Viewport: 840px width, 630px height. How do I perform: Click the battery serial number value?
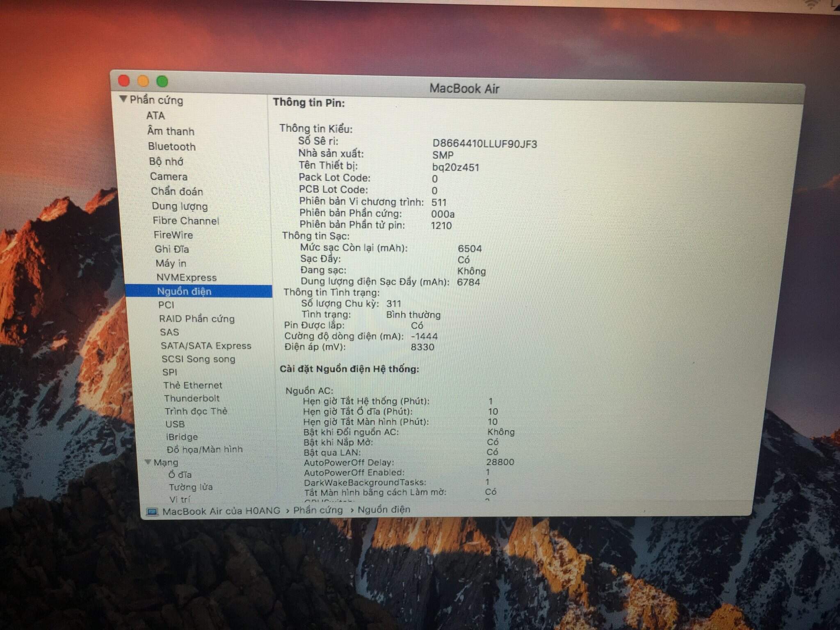[x=484, y=144]
